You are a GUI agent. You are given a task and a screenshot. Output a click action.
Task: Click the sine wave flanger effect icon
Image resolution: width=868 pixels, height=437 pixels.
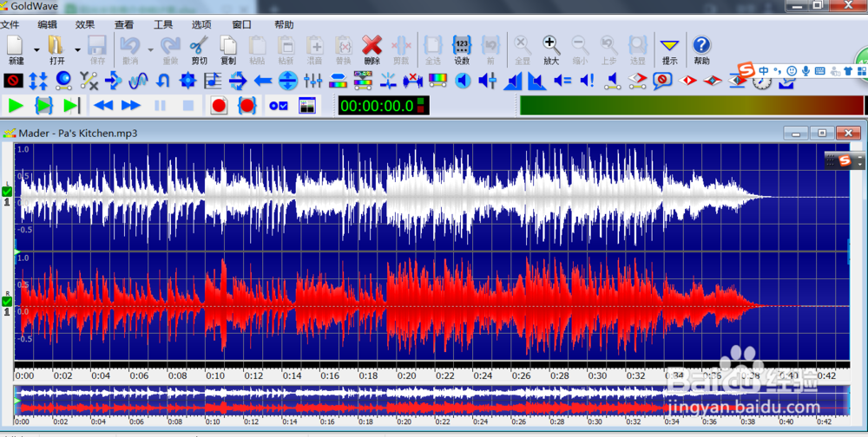tap(138, 81)
